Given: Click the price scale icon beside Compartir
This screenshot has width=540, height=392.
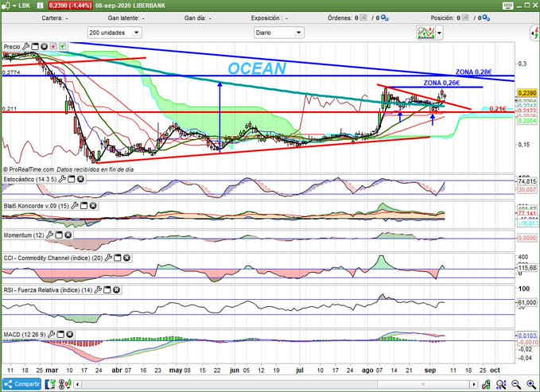Looking at the screenshot, I should click(x=50, y=384).
